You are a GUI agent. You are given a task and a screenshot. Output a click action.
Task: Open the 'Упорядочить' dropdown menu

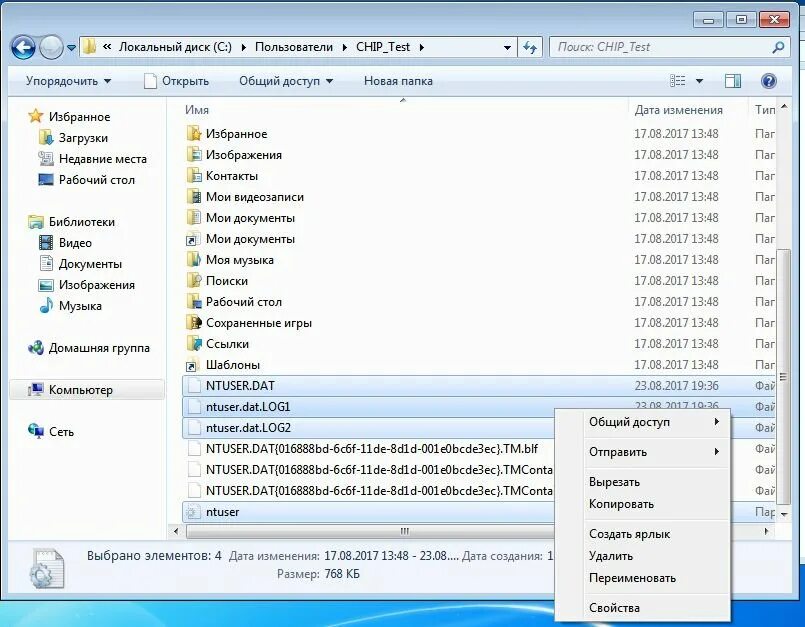tap(68, 81)
